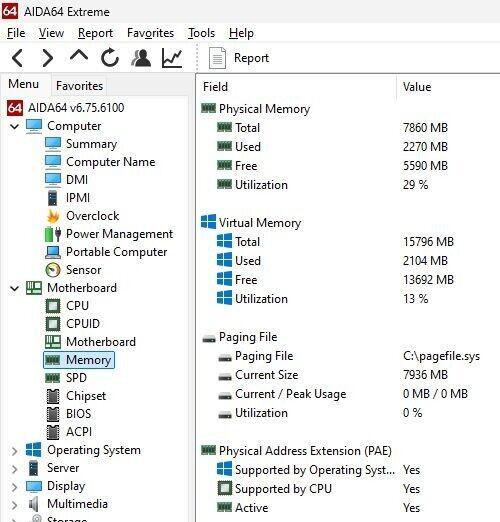Image resolution: width=500 pixels, height=522 pixels.
Task: Click the AIDA64 root node icon
Action: point(15,108)
